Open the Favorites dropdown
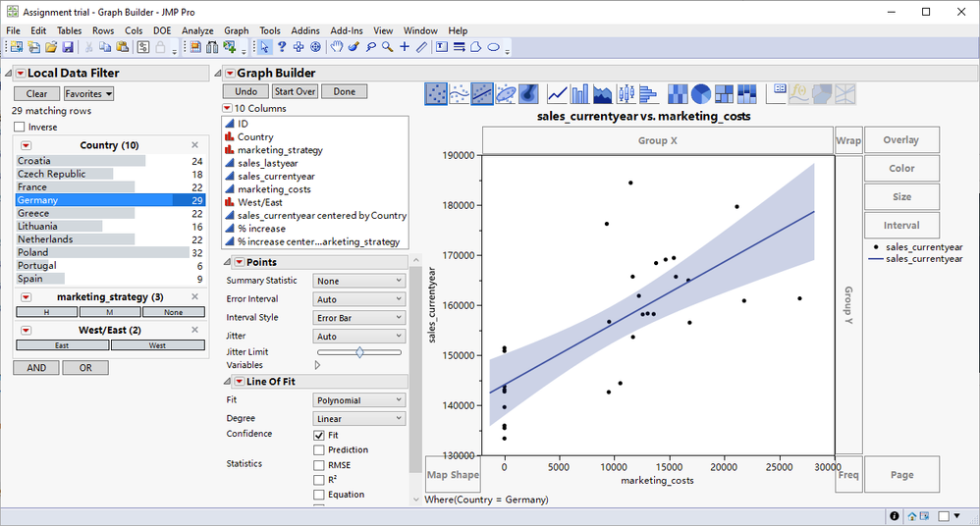The image size is (980, 526). [88, 94]
